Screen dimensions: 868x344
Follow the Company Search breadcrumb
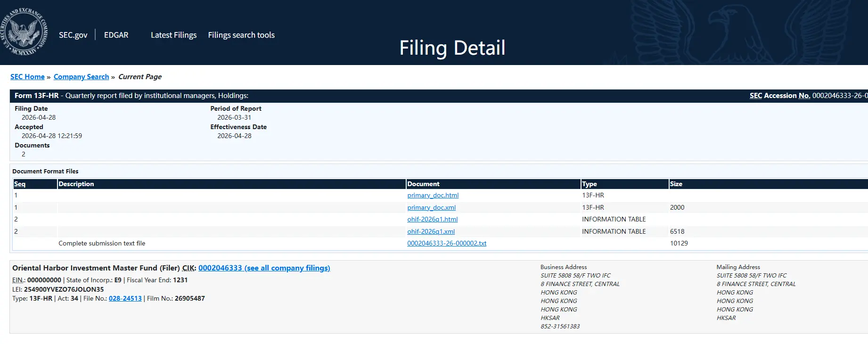pos(81,77)
